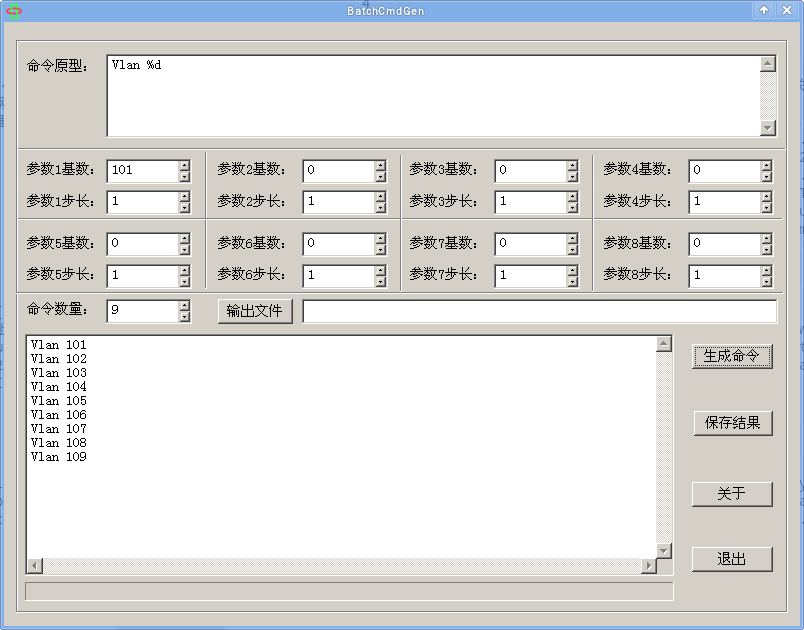This screenshot has width=804, height=630.
Task: Decrease 命令数量 with the down arrow
Action: coord(185,317)
